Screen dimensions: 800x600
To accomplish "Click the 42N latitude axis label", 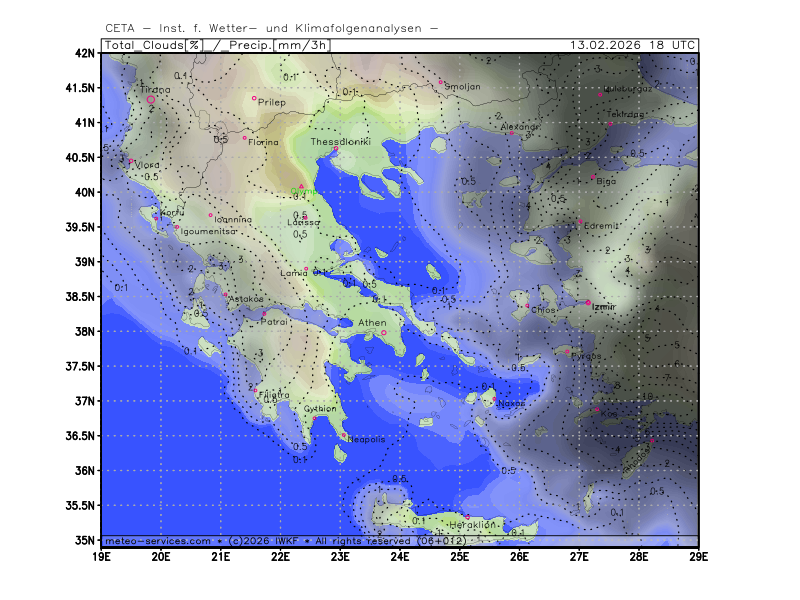I will 85,53.
